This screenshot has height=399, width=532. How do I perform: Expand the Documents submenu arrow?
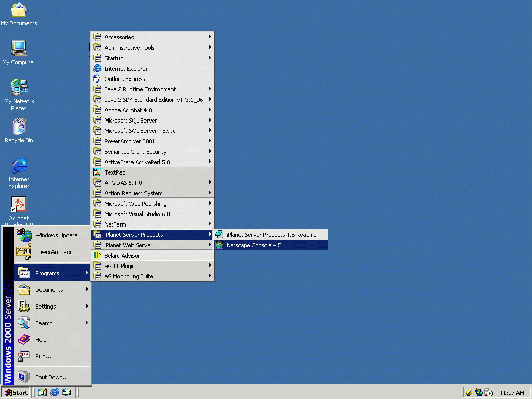(87, 289)
